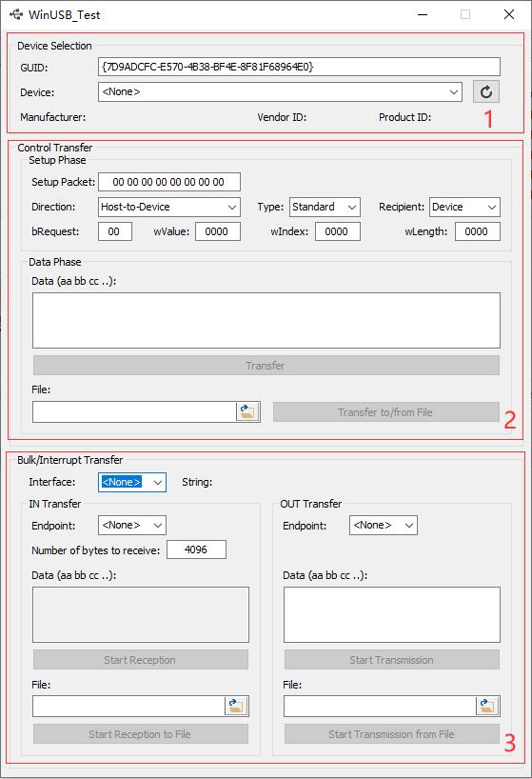This screenshot has height=779, width=532.
Task: Click the GUID input field
Action: pyautogui.click(x=299, y=67)
